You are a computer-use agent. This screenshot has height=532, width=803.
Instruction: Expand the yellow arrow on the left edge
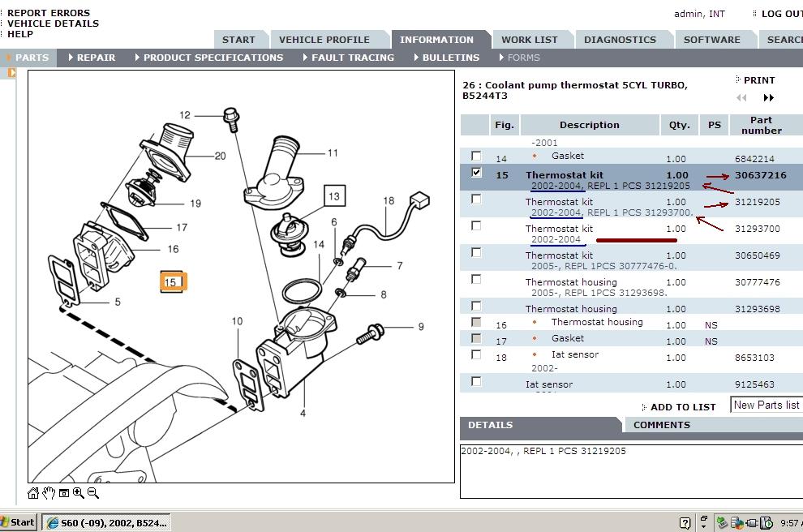tap(10, 72)
